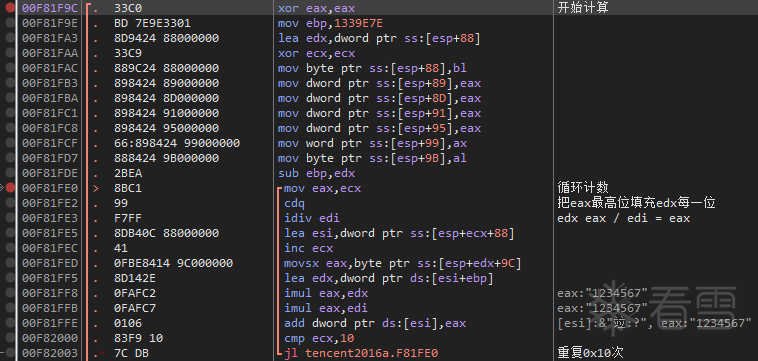
Task: Click comment [esi] with eax:"1234567"
Action: pyautogui.click(x=655, y=322)
